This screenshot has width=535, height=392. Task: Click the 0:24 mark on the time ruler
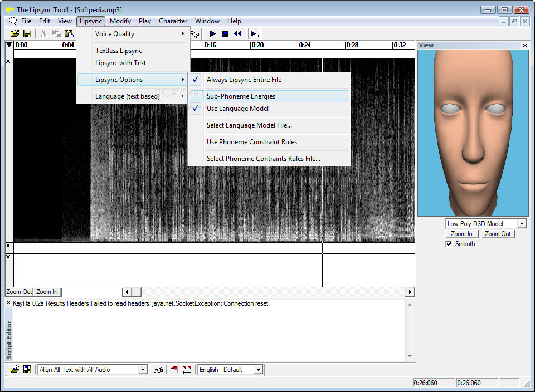tap(305, 45)
